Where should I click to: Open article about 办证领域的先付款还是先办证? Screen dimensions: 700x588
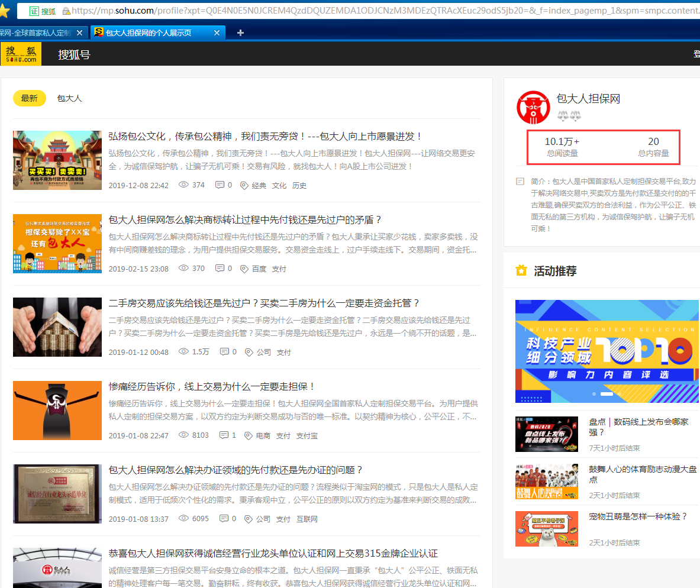click(x=236, y=470)
